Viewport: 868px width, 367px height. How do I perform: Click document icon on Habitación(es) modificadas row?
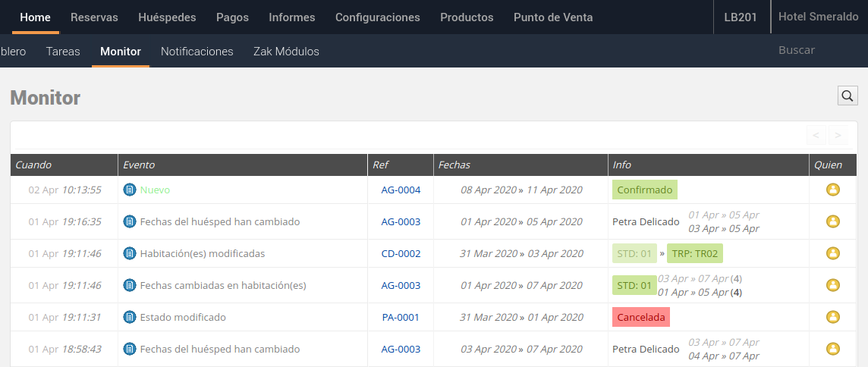130,253
